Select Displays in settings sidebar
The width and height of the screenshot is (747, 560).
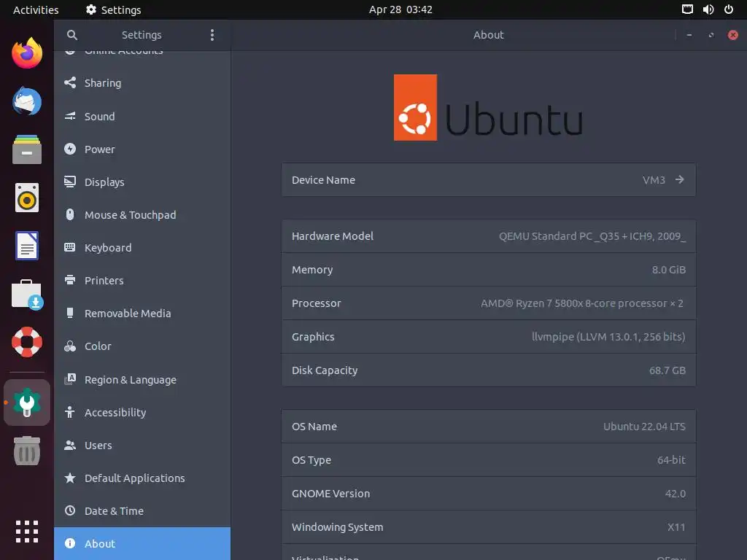pyautogui.click(x=142, y=182)
